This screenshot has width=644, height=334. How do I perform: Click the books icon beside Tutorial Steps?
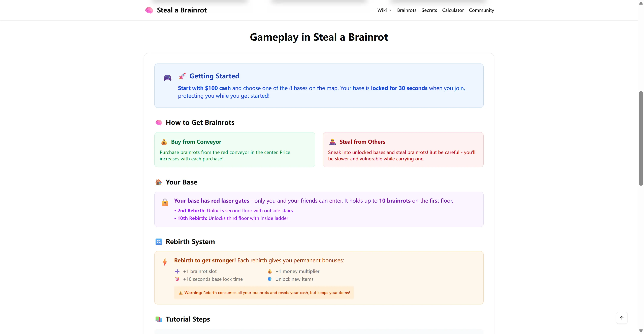[x=159, y=319]
